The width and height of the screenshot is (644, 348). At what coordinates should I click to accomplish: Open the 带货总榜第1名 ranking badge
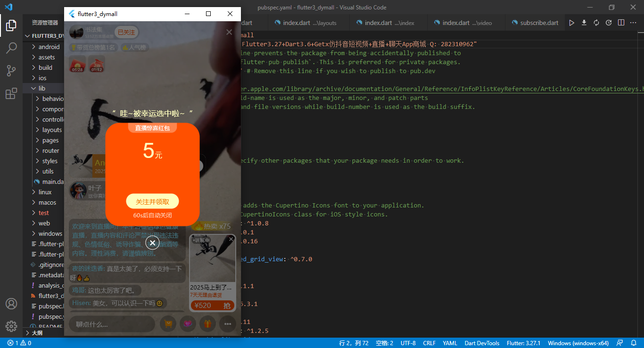(x=93, y=47)
